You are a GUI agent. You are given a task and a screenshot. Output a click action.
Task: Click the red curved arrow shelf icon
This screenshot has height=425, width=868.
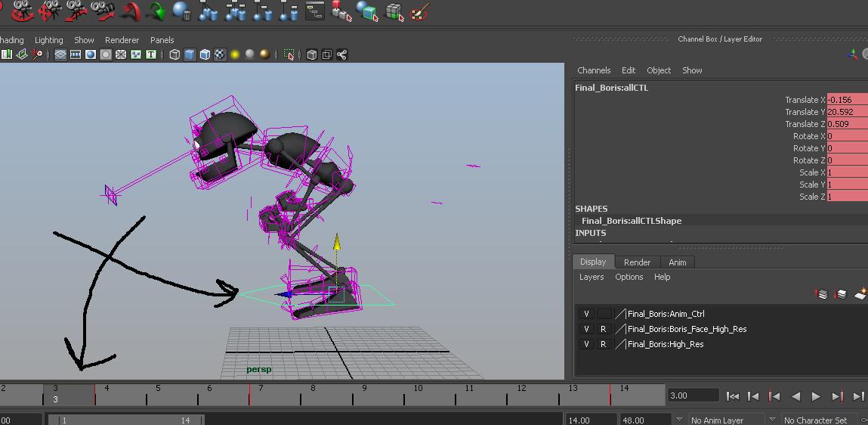(131, 11)
